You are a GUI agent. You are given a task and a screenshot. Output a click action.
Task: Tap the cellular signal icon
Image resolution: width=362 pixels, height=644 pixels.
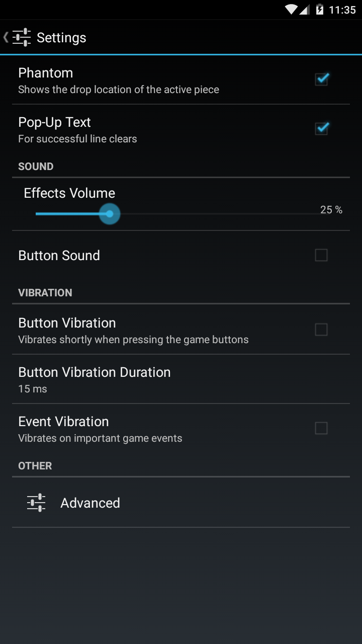305,10
